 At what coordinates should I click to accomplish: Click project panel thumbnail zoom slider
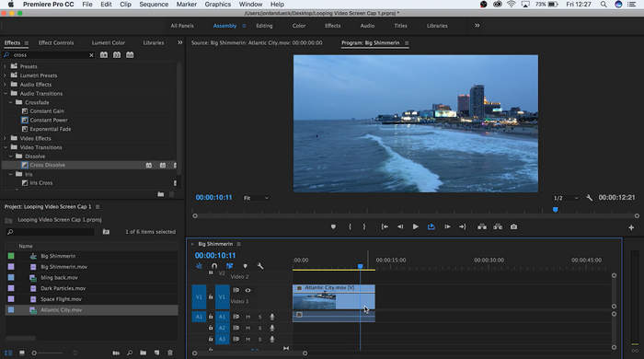tap(48, 353)
